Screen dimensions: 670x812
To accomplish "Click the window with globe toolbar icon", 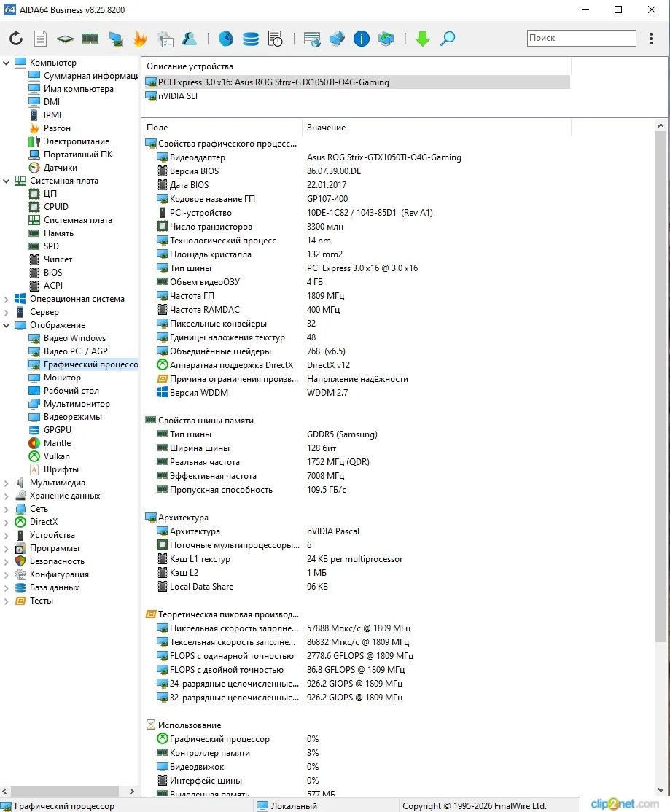I will click(312, 39).
